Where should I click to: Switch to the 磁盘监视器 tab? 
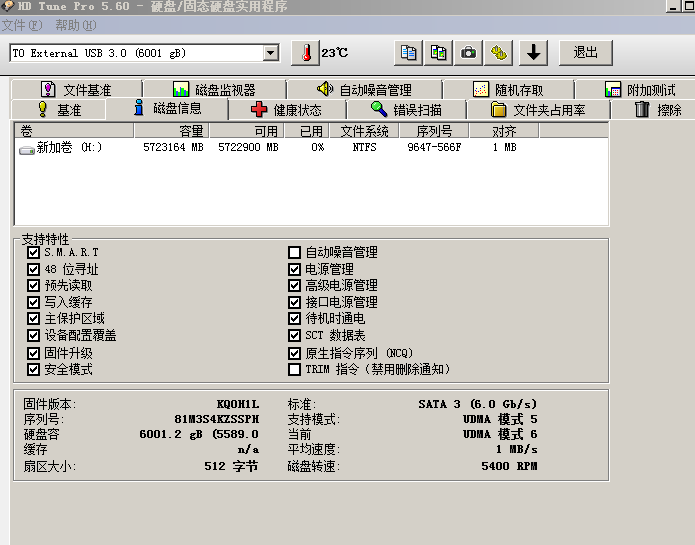point(215,90)
